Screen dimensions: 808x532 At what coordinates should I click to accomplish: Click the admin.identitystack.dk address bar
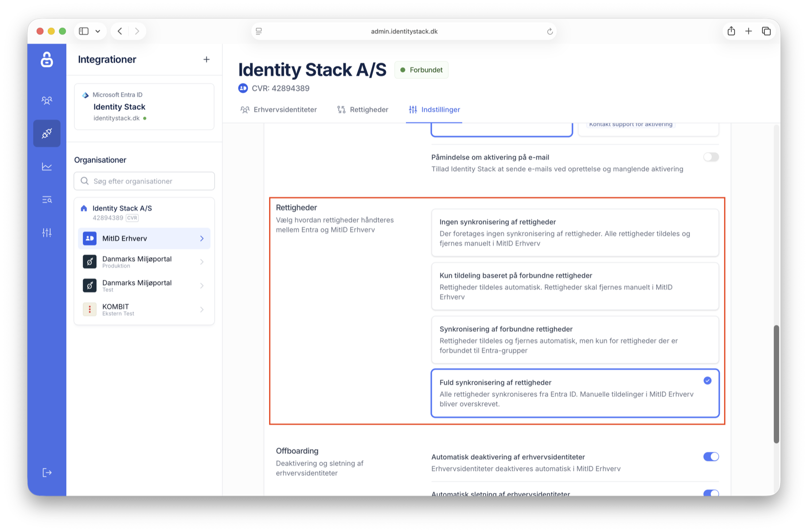(404, 31)
